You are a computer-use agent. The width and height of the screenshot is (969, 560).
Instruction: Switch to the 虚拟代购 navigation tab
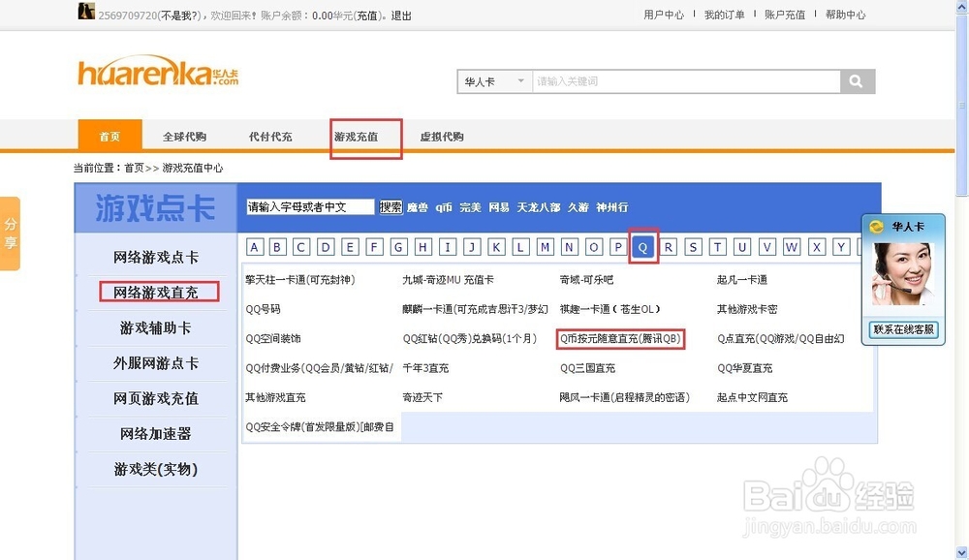442,136
